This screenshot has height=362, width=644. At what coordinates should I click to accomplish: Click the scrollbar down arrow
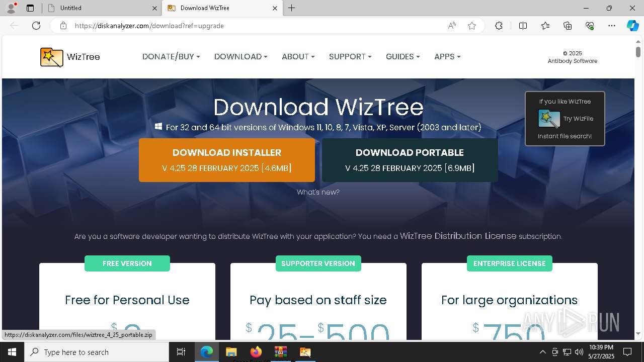tap(638, 334)
